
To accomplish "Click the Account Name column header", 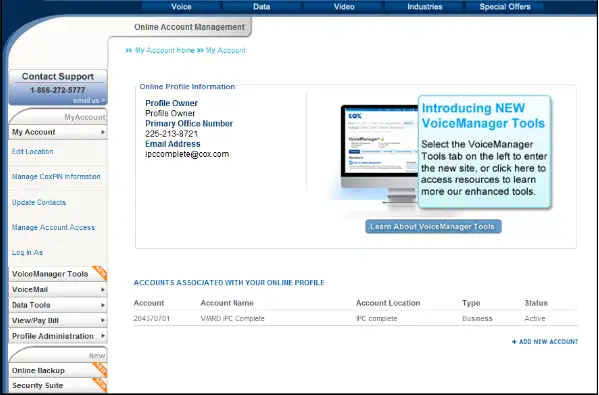I will click(227, 303).
